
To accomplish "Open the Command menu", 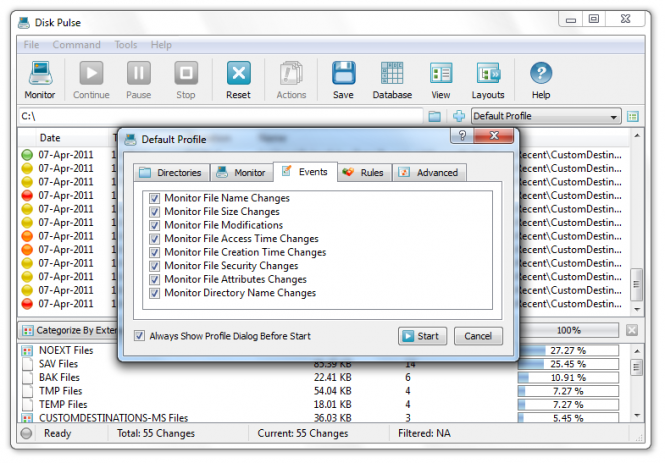I will tap(76, 45).
